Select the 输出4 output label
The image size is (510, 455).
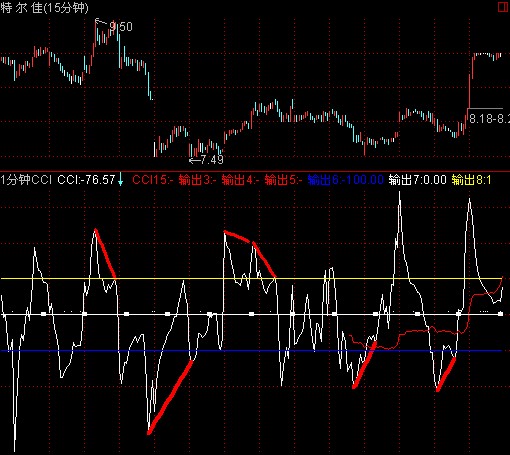tap(240, 180)
